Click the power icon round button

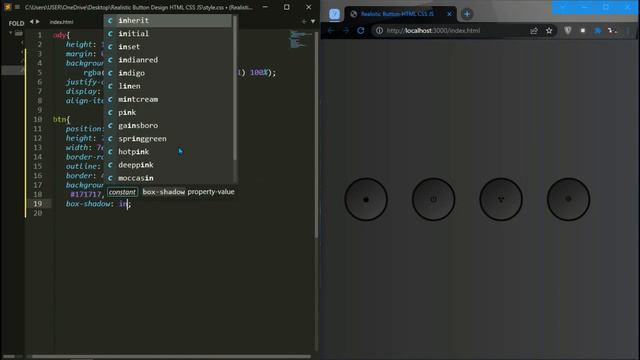coord(433,200)
